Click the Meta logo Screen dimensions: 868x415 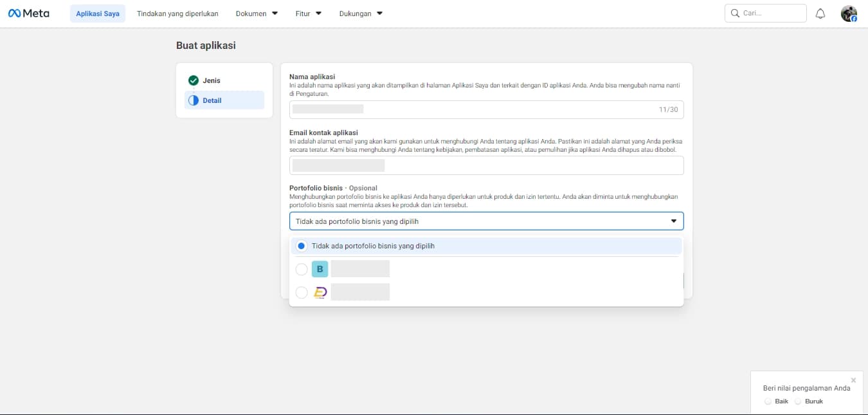pos(29,14)
